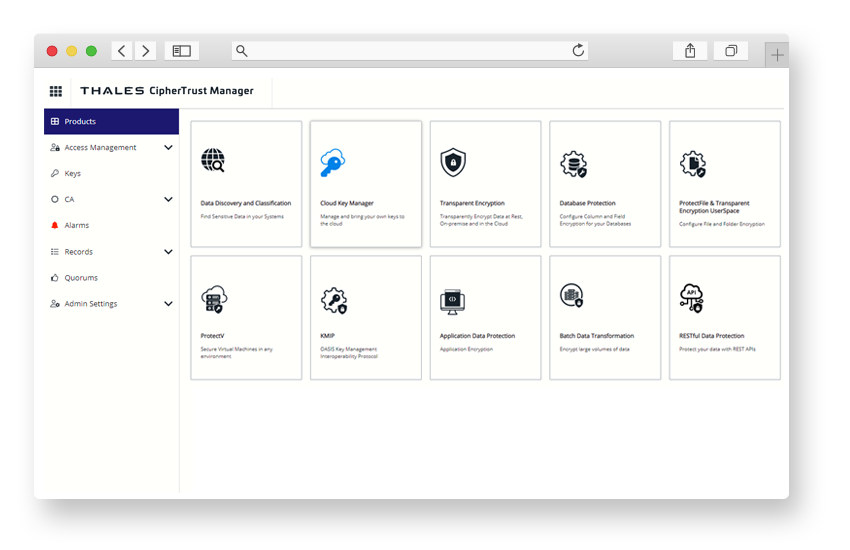
Task: Click the RESTful Data Protection API cloud icon
Action: (x=692, y=298)
